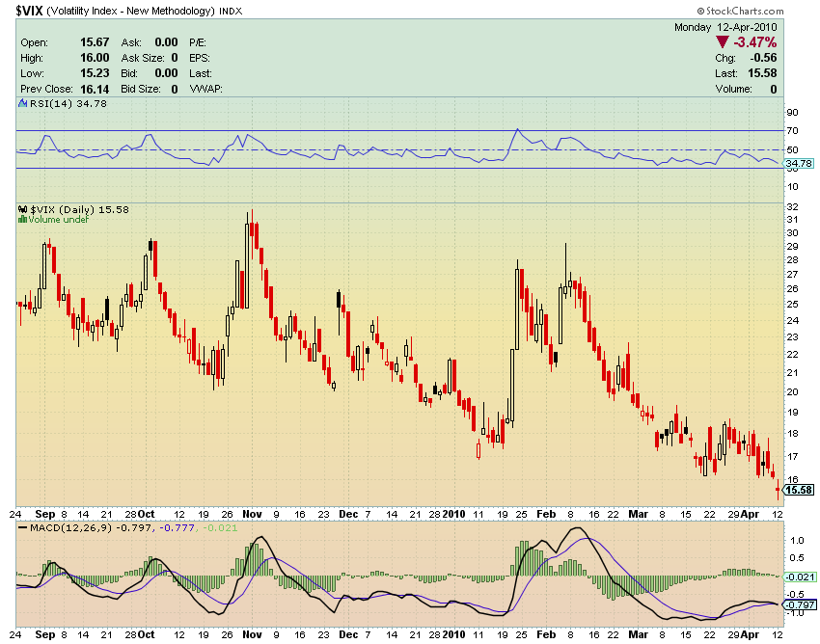Click Nov on the date axis under price chart
This screenshot has width=820, height=644.
(x=252, y=515)
